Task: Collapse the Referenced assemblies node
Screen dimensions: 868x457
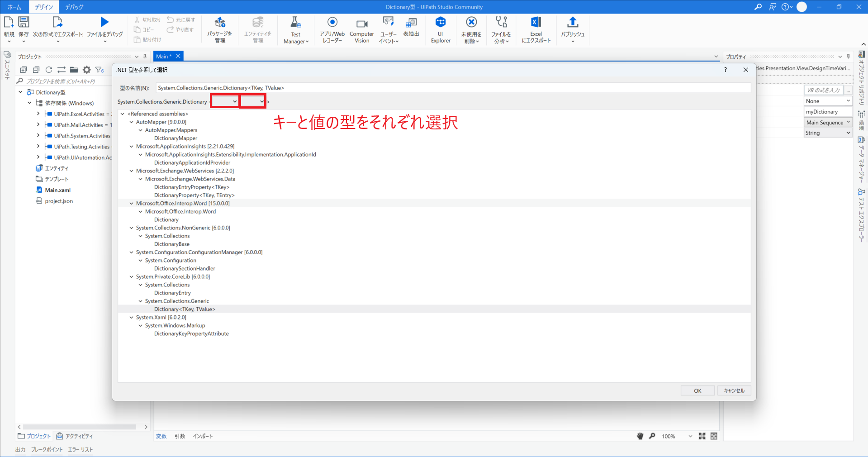Action: 123,114
